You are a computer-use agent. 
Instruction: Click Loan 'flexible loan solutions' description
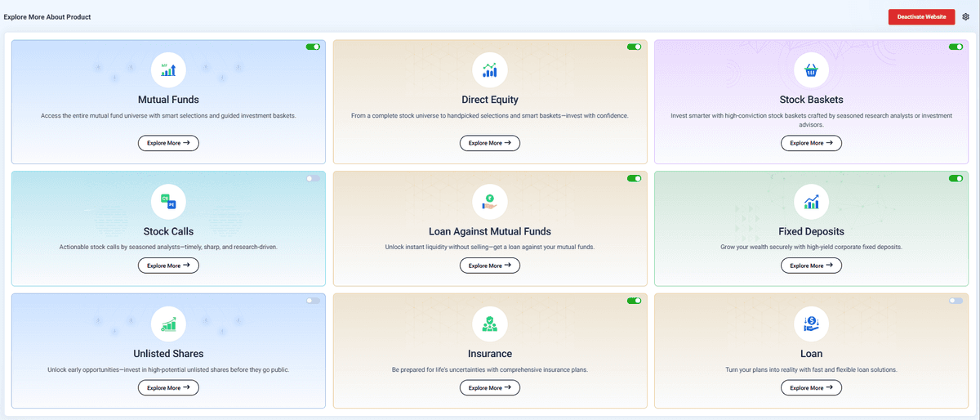[811, 369]
